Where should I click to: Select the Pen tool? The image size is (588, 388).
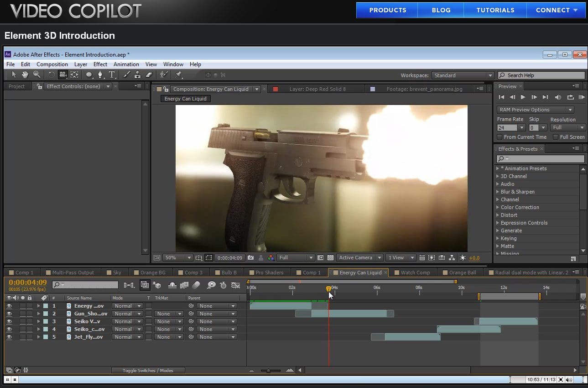point(100,74)
